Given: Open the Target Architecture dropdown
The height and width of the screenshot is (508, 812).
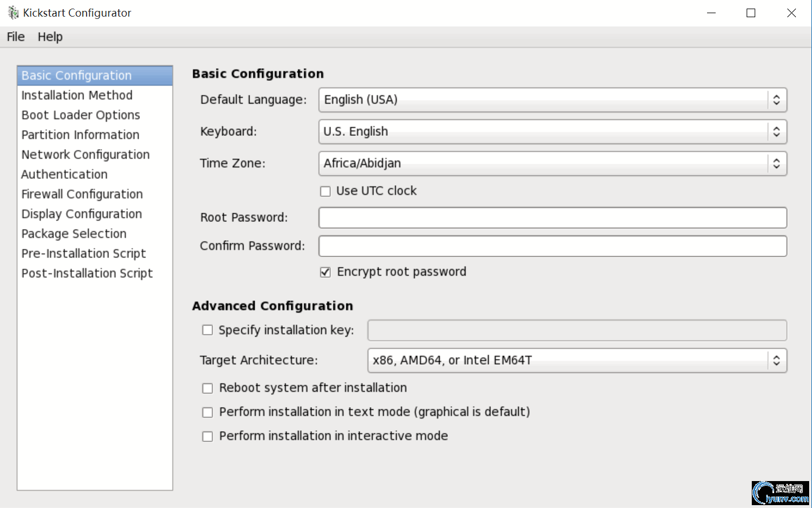Looking at the screenshot, I should point(576,361).
